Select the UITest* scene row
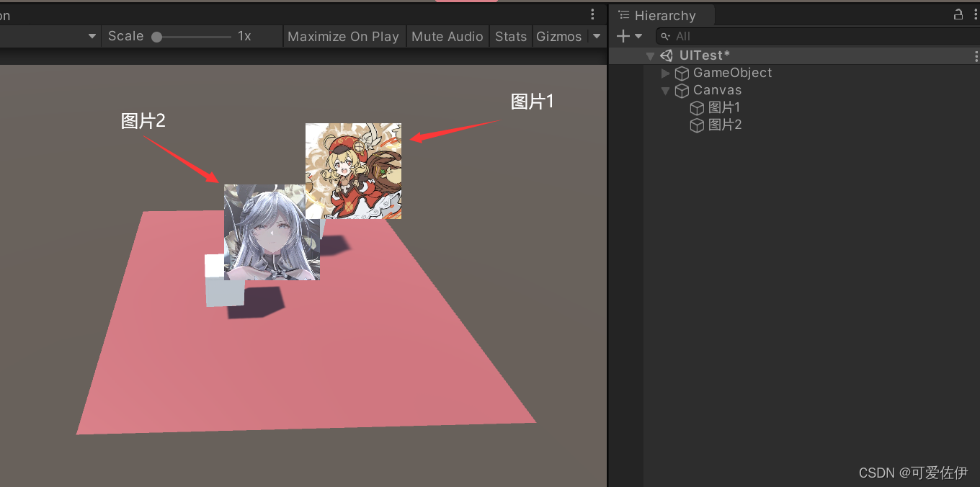Viewport: 980px width, 487px height. [794, 55]
